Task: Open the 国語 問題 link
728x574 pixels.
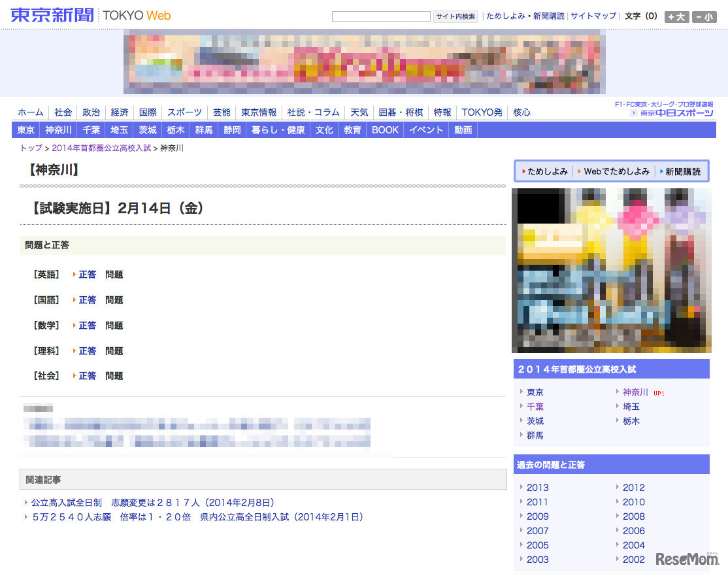Action: 114,300
